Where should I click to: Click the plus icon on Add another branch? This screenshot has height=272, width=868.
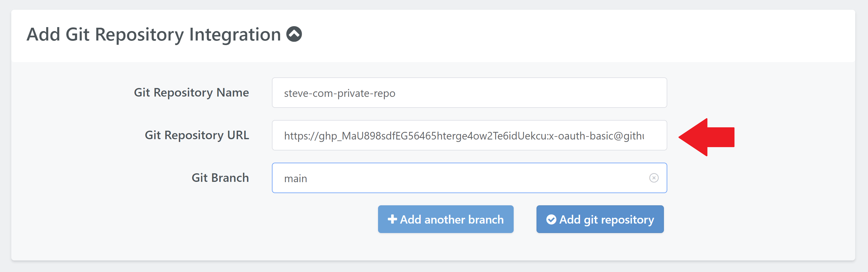tap(392, 219)
